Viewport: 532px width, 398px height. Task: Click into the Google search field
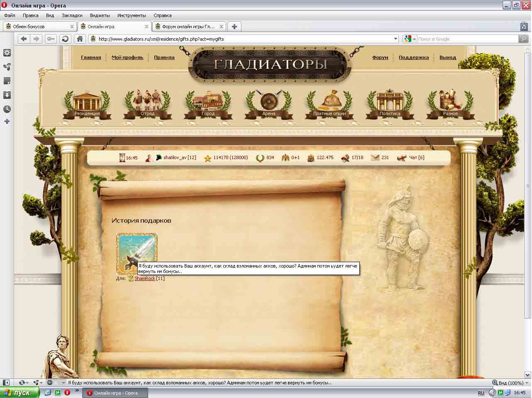[467, 39]
